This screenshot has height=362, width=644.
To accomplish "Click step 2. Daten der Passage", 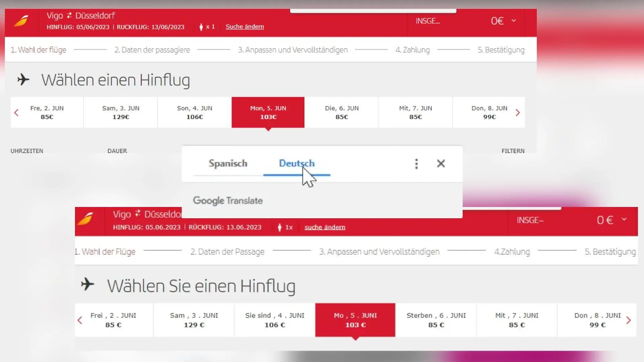I will click(x=227, y=252).
